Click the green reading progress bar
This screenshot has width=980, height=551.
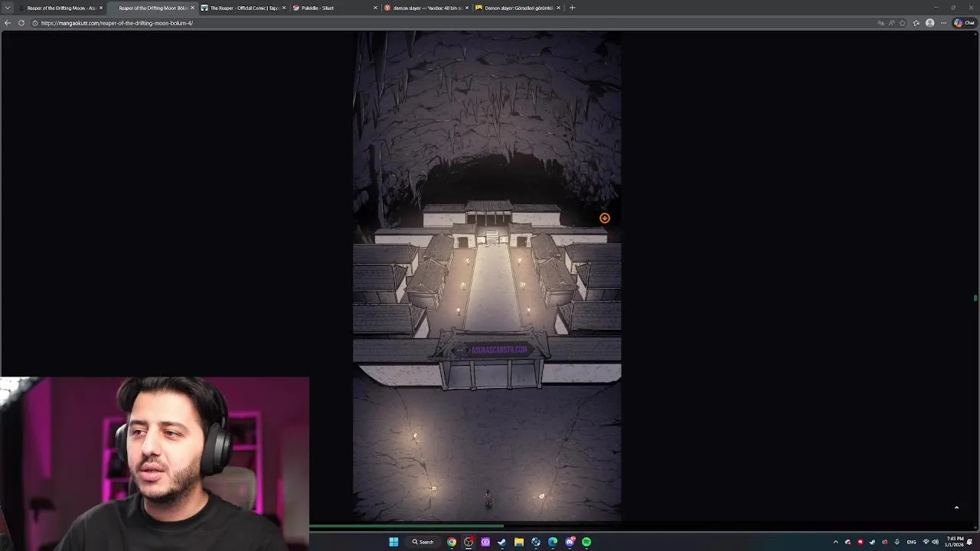click(x=407, y=526)
